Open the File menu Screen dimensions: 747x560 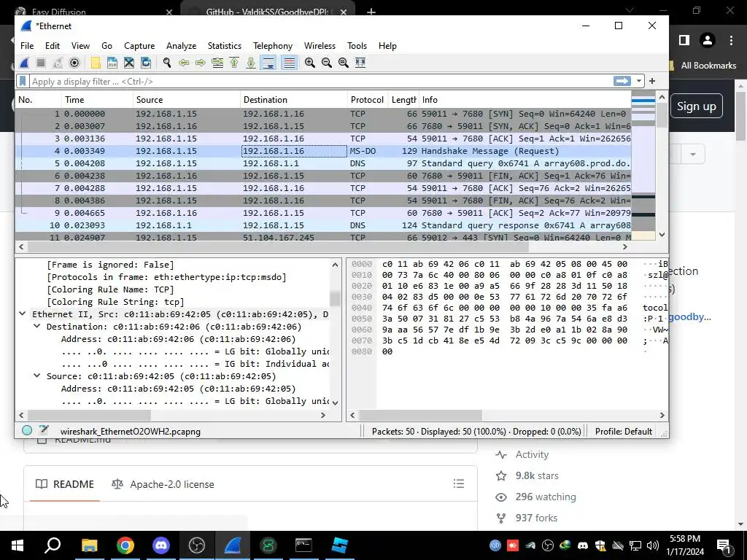(27, 46)
